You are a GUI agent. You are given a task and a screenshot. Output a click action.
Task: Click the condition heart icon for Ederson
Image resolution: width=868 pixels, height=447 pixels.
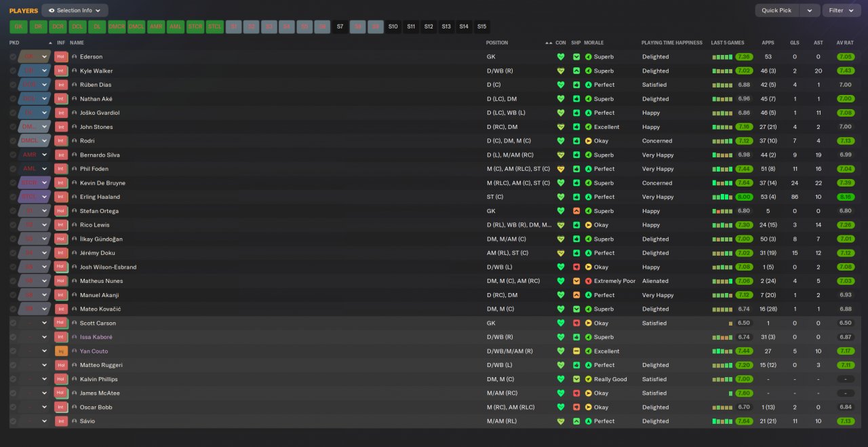point(561,57)
